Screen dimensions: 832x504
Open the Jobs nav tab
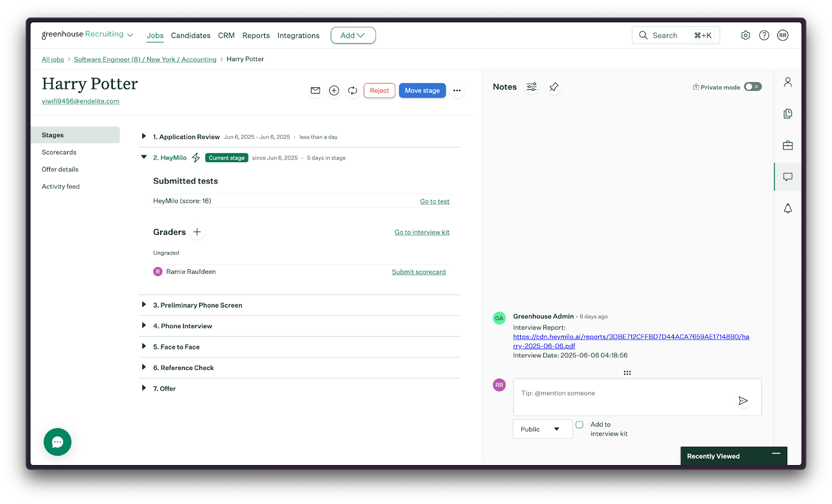155,35
